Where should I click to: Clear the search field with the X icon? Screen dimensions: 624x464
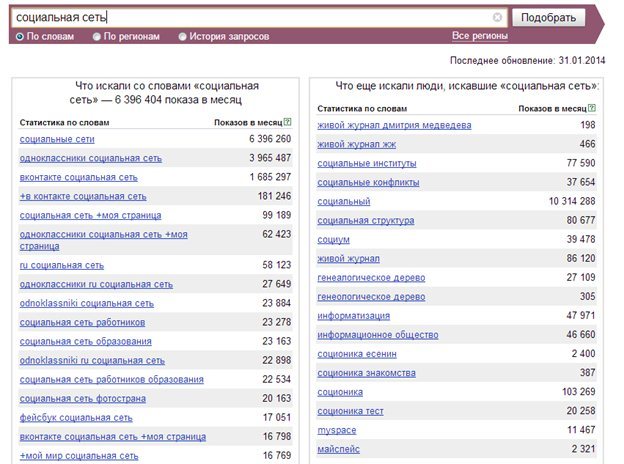[497, 17]
